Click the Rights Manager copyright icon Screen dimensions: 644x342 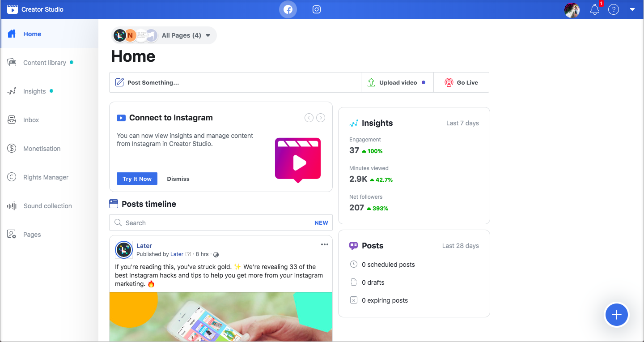point(12,177)
